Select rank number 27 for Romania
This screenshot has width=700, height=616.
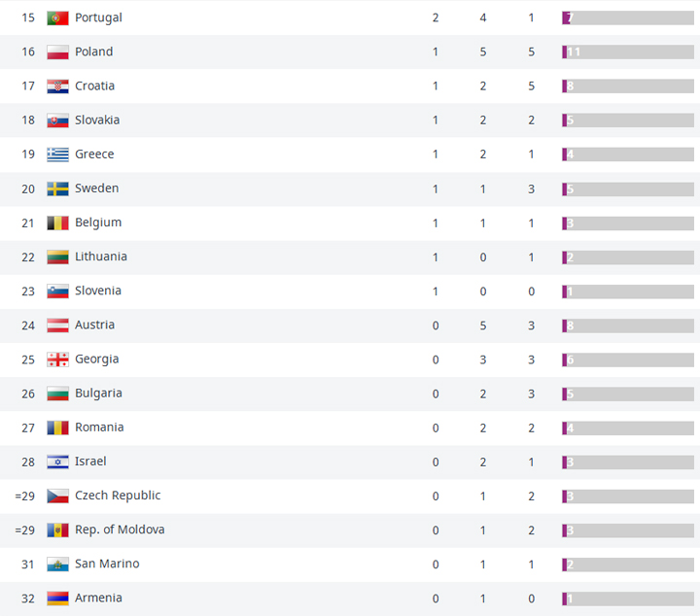(28, 428)
